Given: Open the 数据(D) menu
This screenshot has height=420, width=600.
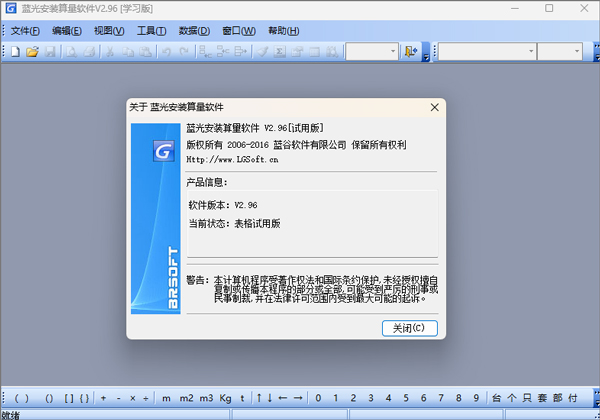Looking at the screenshot, I should 194,31.
